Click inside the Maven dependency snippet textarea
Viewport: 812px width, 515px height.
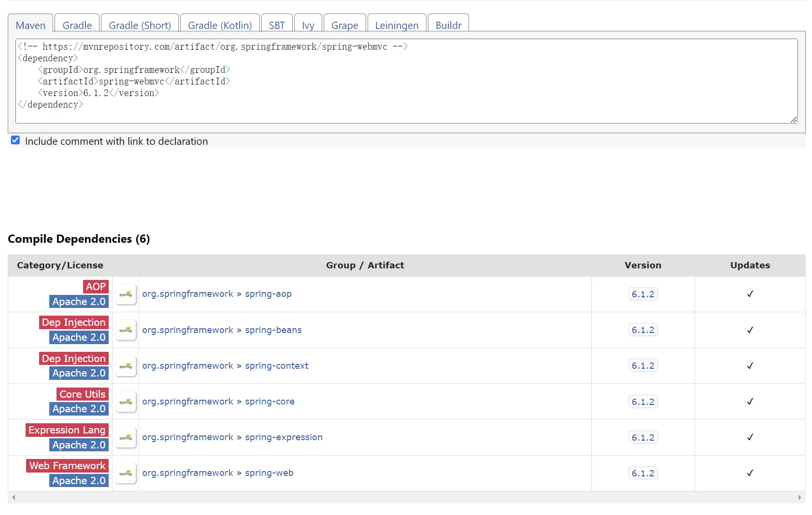(x=406, y=81)
